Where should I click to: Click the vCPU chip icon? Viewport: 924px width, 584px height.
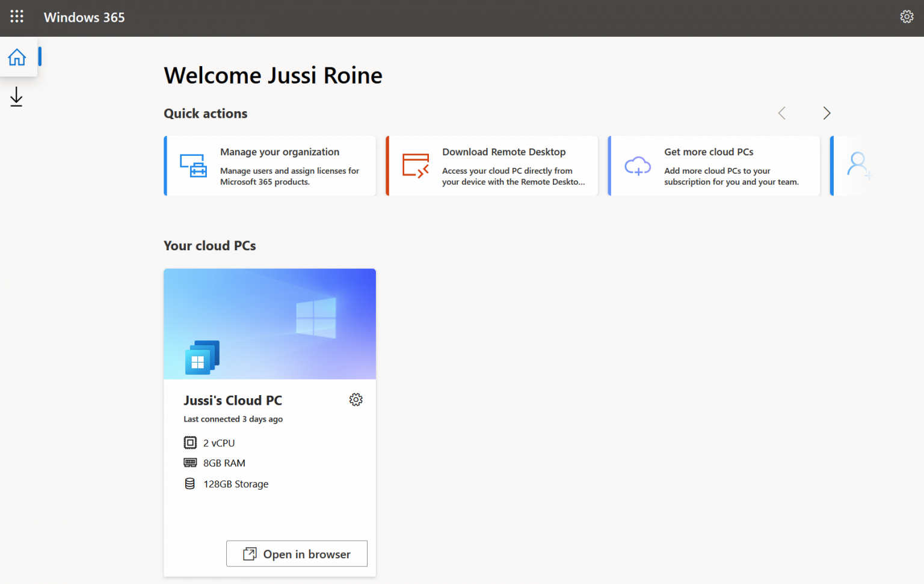(x=190, y=443)
